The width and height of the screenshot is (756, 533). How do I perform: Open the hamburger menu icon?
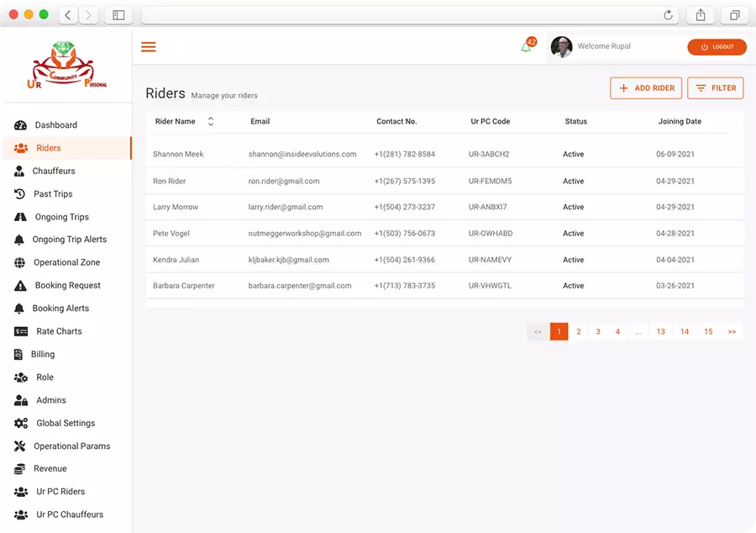149,47
